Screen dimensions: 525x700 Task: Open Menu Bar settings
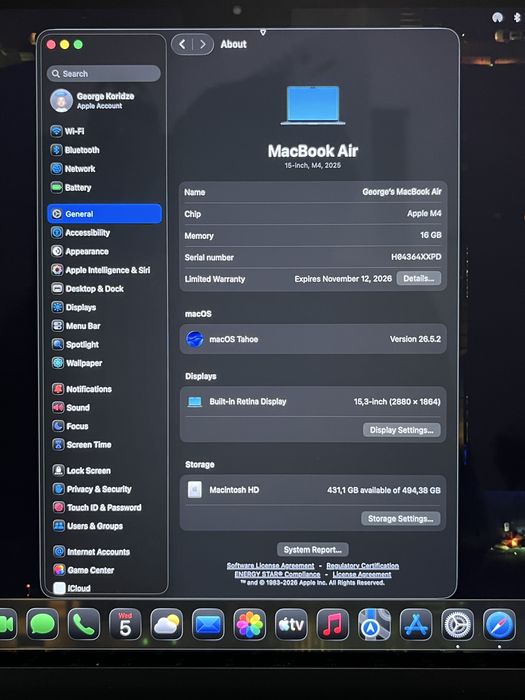coord(76,326)
